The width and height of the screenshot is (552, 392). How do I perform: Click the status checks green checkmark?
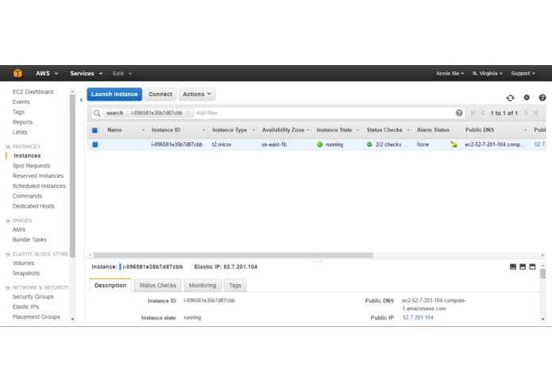369,144
